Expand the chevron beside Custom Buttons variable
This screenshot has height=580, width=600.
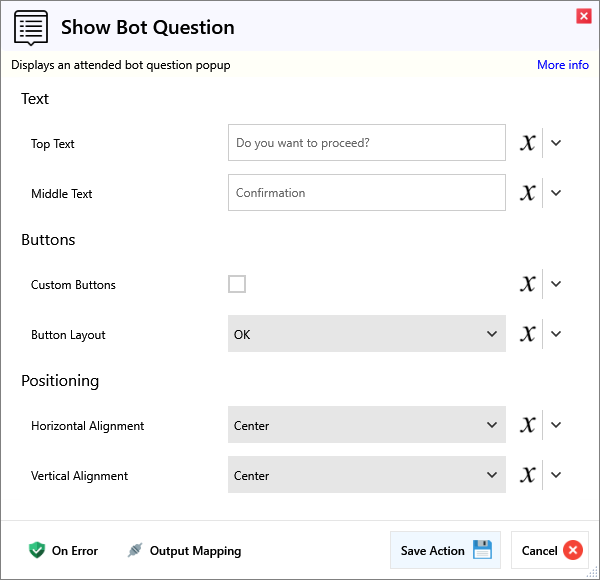point(557,284)
